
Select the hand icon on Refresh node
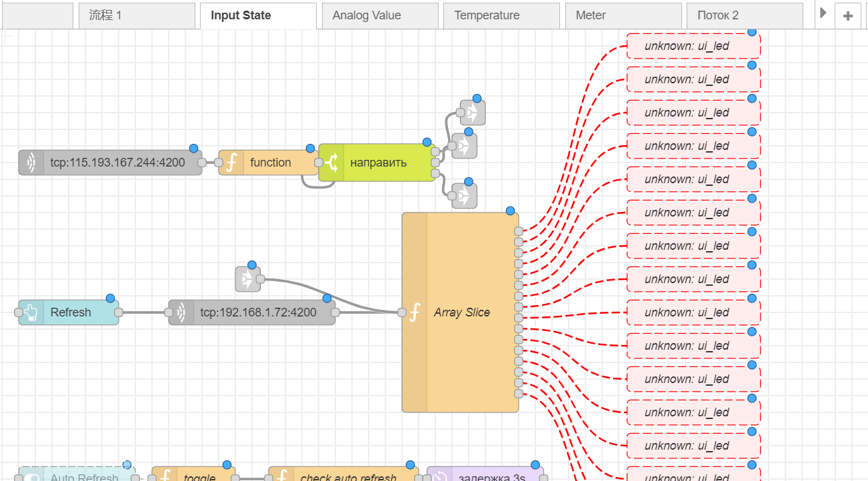[31, 312]
